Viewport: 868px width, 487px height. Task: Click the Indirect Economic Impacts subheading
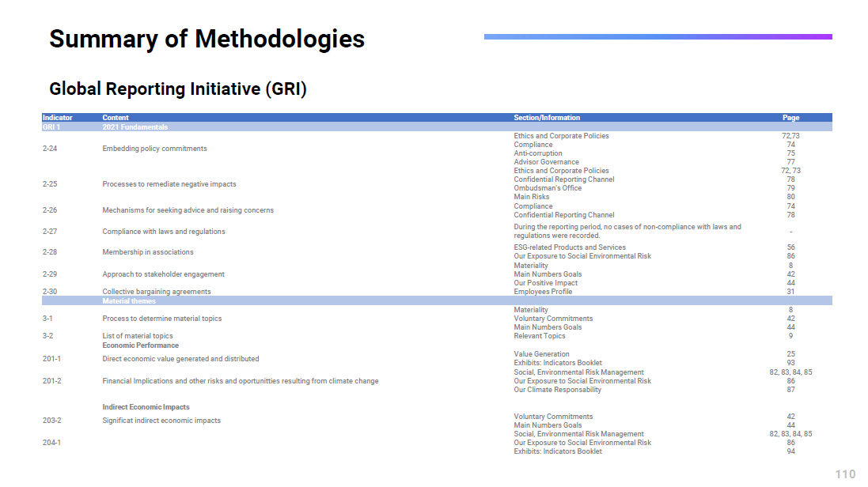pyautogui.click(x=146, y=407)
